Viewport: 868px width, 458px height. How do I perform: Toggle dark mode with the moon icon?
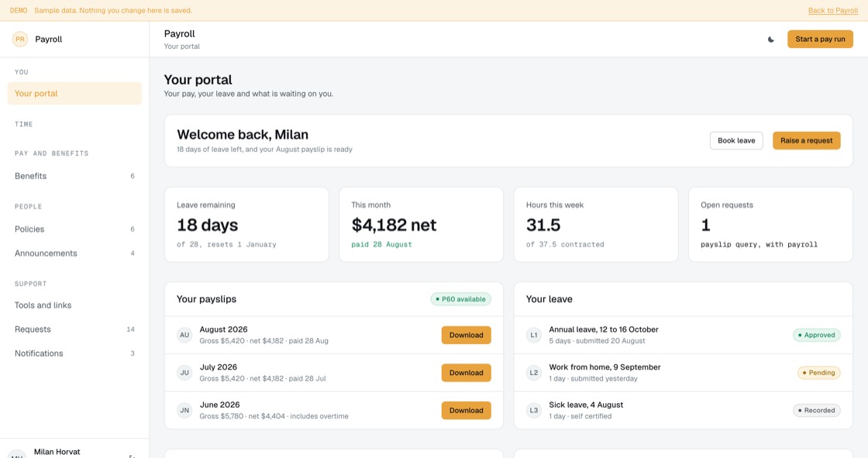[770, 40]
